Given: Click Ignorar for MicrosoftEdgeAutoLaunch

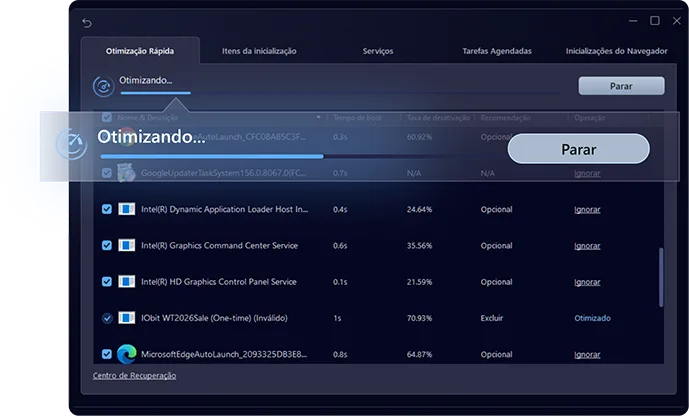Looking at the screenshot, I should click(587, 355).
